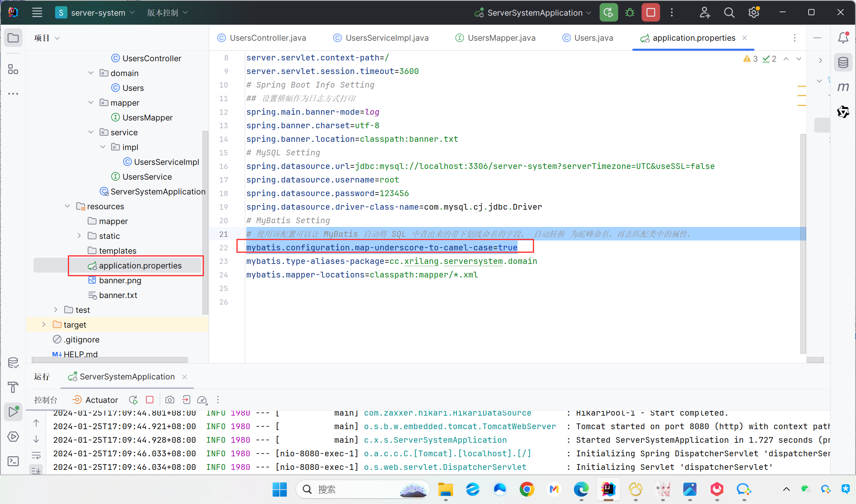Open the 版本控制 dropdown
This screenshot has height=504, width=856.
167,13
